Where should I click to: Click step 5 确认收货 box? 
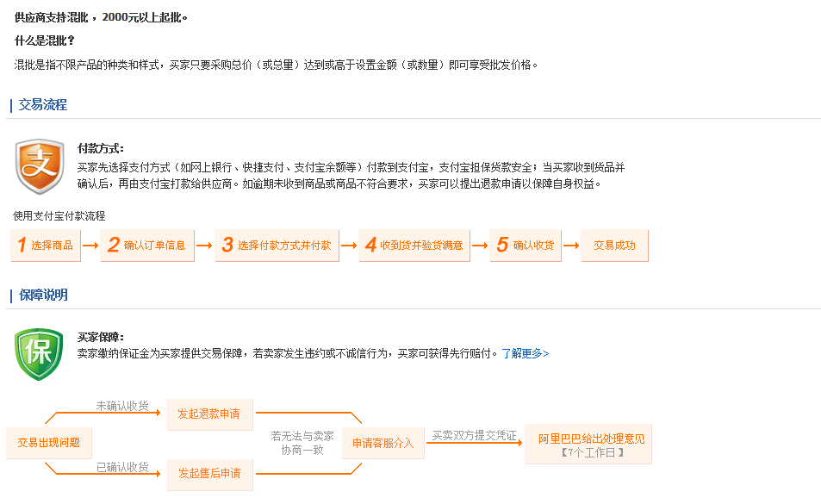(525, 246)
